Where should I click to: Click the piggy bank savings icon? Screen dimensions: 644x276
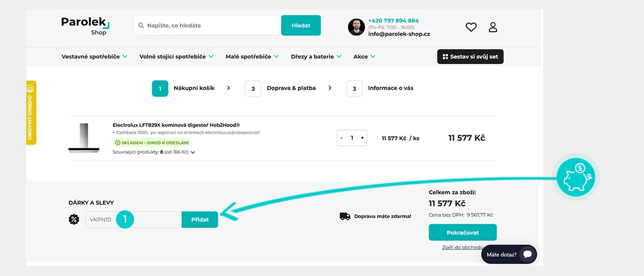point(576,178)
